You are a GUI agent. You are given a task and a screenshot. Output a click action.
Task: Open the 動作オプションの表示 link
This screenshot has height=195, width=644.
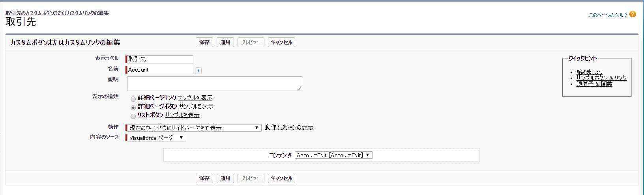pyautogui.click(x=289, y=127)
